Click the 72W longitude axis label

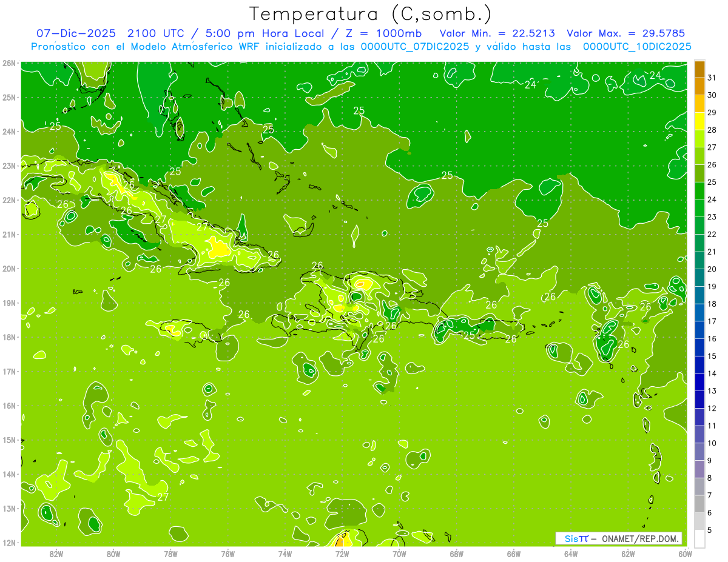coord(342,554)
